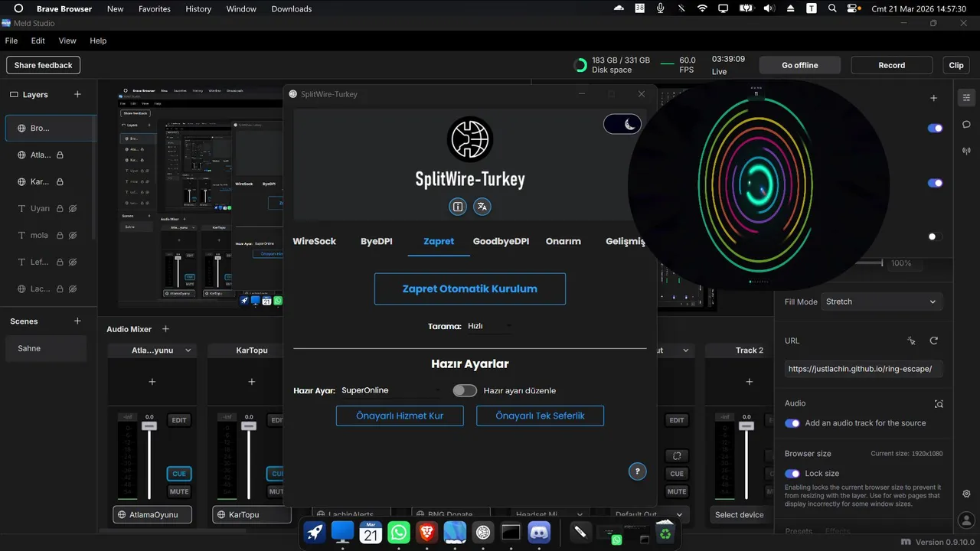Click Önayarlı Hizmet Kur button

click(400, 416)
